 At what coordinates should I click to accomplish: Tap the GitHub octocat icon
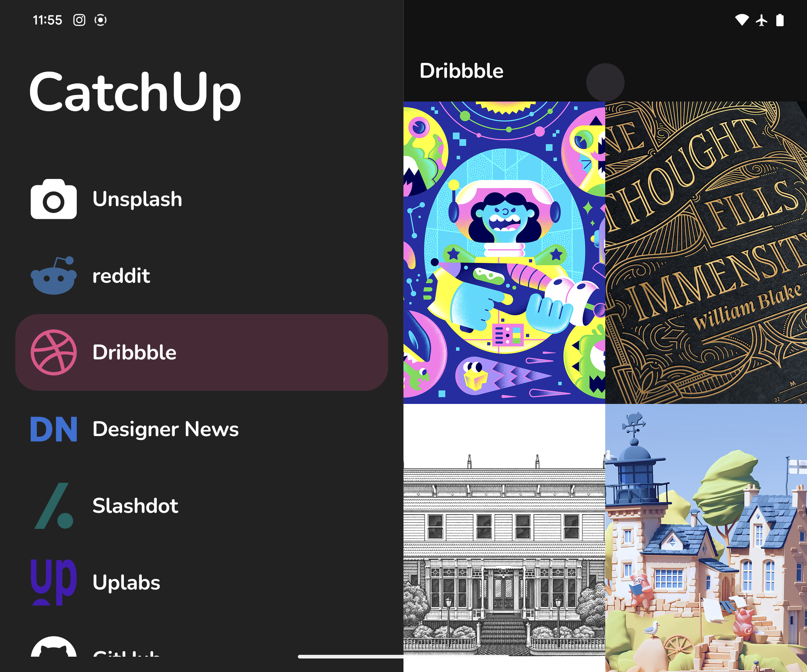53,646
